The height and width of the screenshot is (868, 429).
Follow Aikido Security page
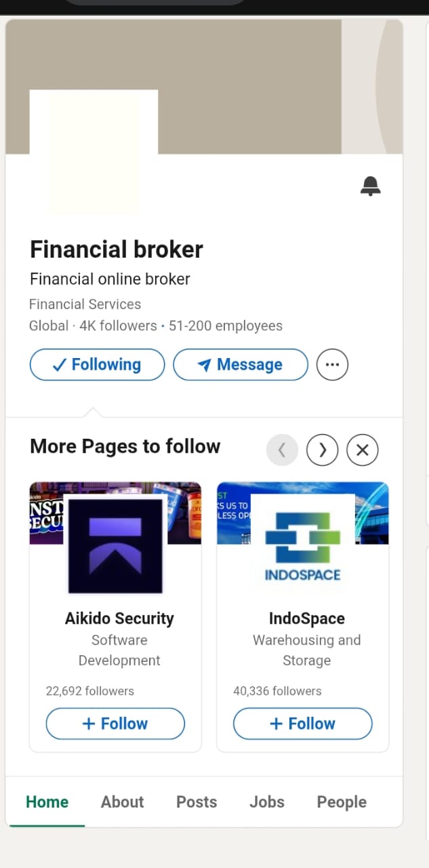pyautogui.click(x=115, y=724)
